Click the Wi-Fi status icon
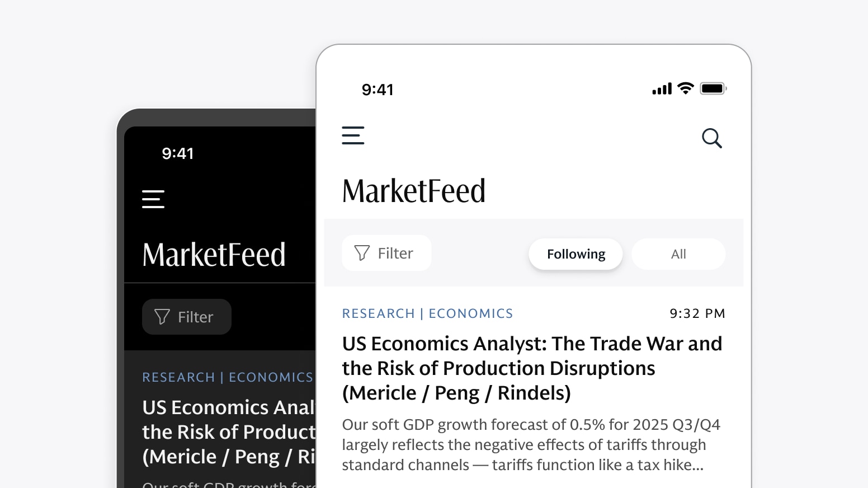Viewport: 868px width, 488px height. (685, 88)
